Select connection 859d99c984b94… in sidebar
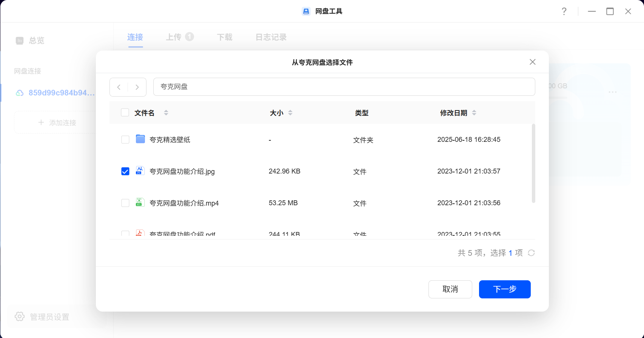 point(55,93)
